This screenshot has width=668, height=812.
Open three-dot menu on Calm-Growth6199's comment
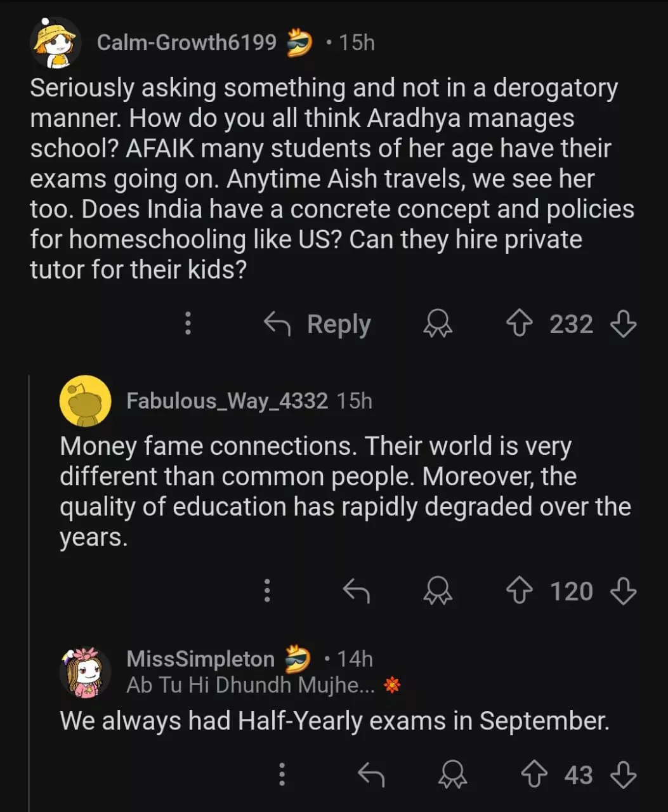coord(188,324)
